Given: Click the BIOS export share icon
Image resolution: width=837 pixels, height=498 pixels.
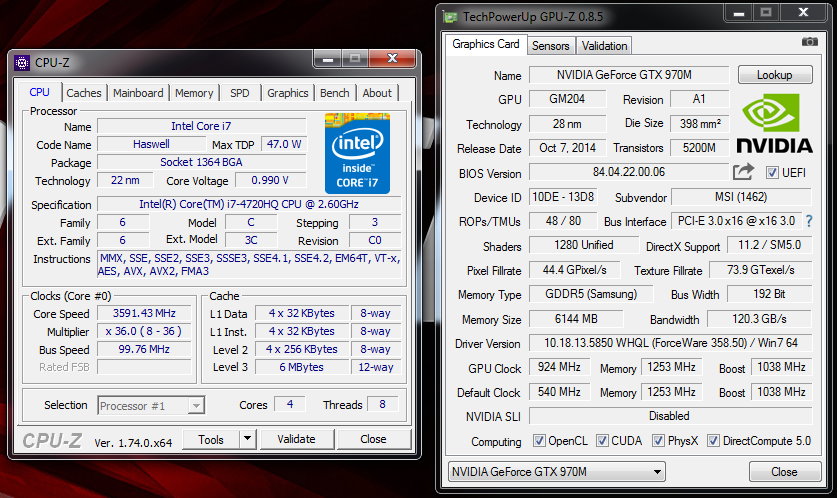Looking at the screenshot, I should [743, 172].
